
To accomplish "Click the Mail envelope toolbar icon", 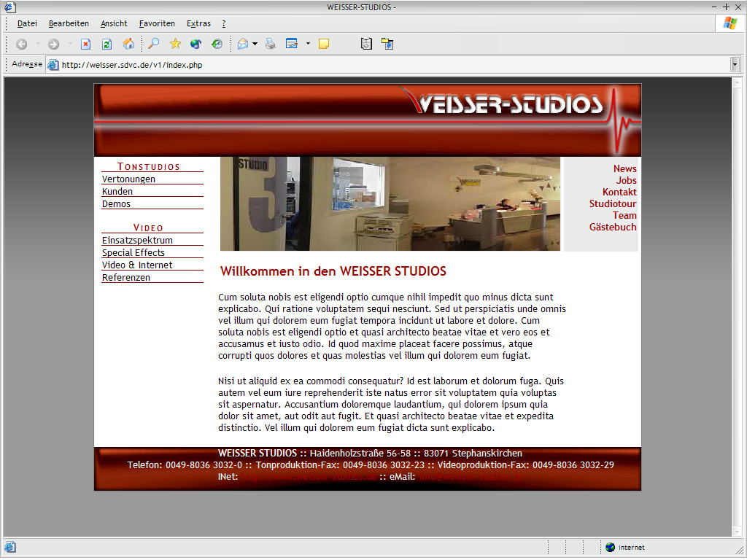I will click(x=243, y=44).
